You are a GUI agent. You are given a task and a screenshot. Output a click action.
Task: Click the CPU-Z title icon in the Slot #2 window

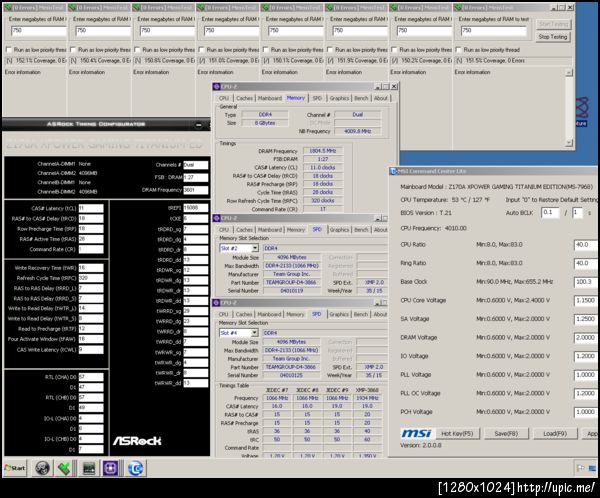[217, 218]
